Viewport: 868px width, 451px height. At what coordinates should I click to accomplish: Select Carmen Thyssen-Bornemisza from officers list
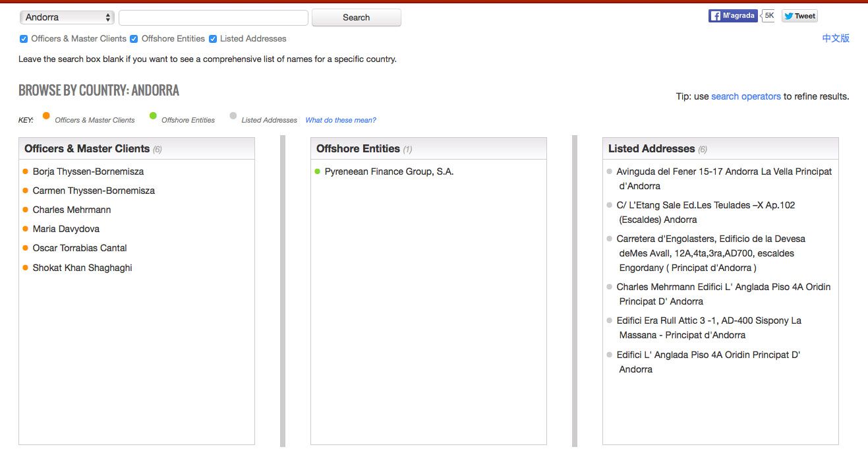[x=94, y=191]
